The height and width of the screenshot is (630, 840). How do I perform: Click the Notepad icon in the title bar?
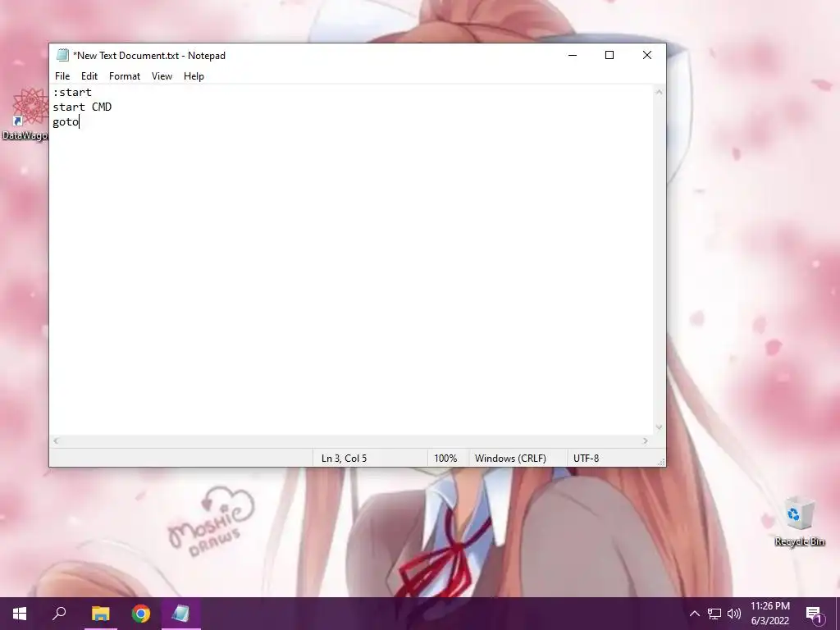(x=62, y=55)
